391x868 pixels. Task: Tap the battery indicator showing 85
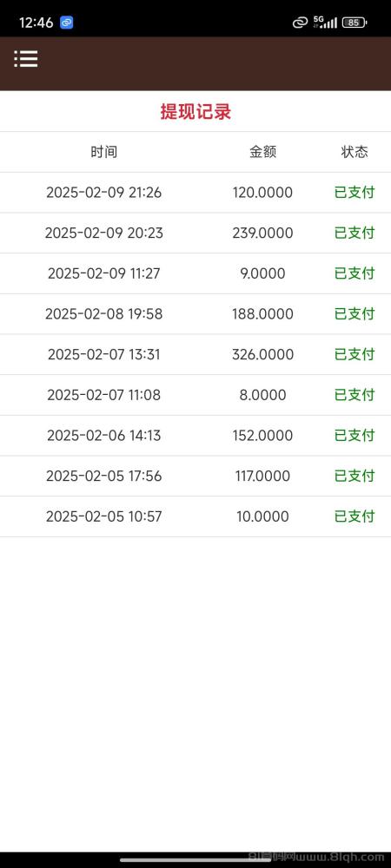[x=355, y=23]
